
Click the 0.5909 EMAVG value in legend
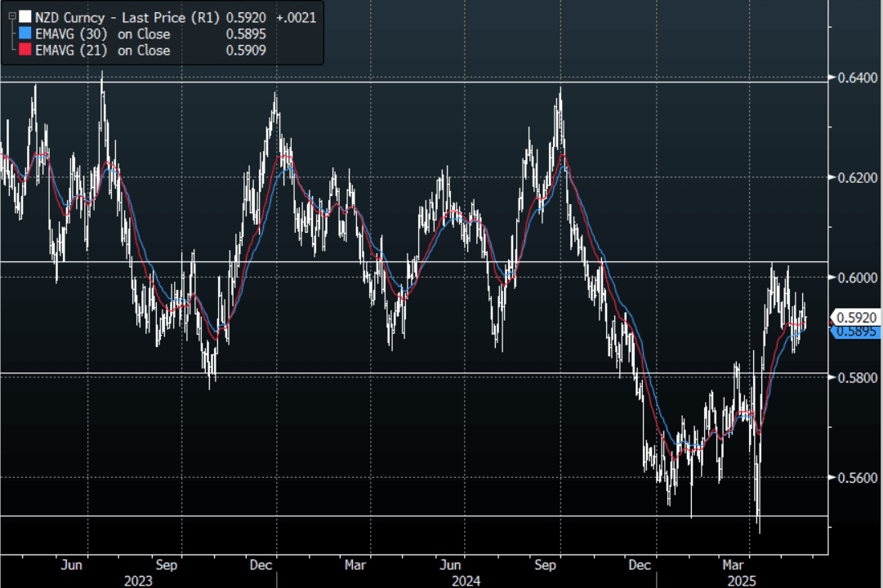pos(248,50)
